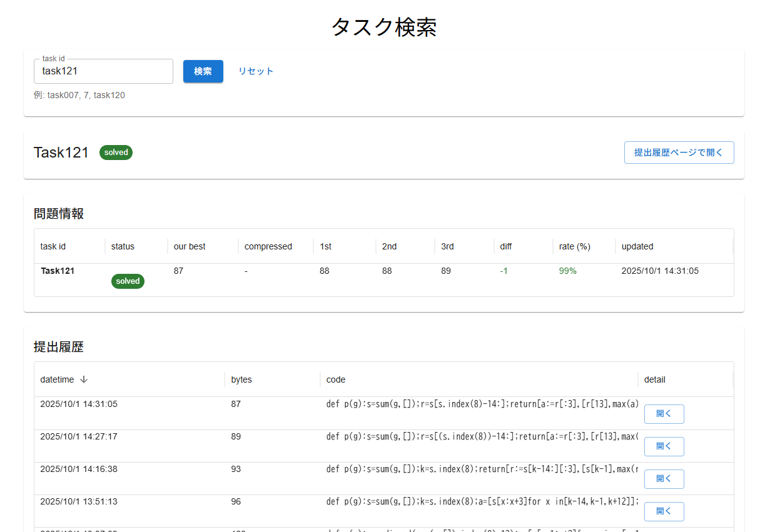Click the bytes column header in history

pos(272,379)
